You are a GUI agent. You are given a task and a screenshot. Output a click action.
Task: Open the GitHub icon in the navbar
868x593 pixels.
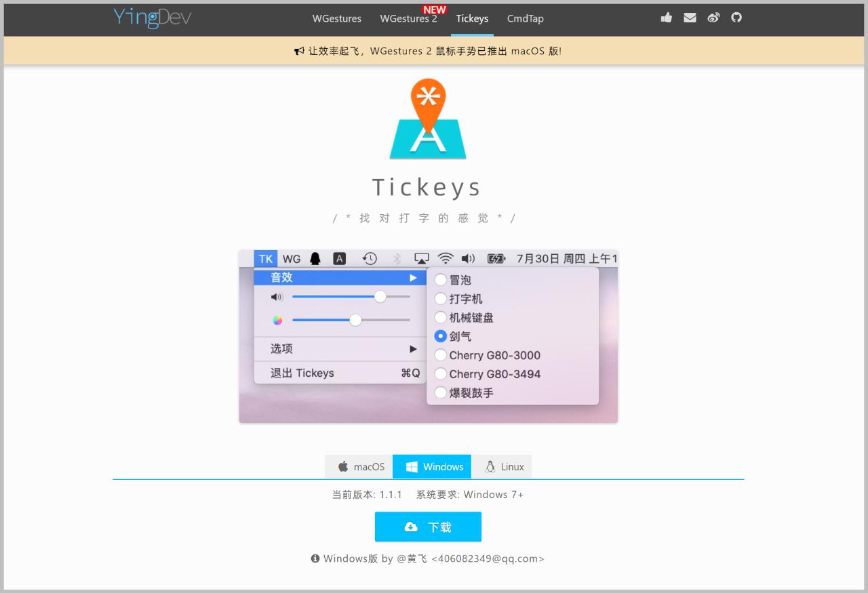[736, 18]
